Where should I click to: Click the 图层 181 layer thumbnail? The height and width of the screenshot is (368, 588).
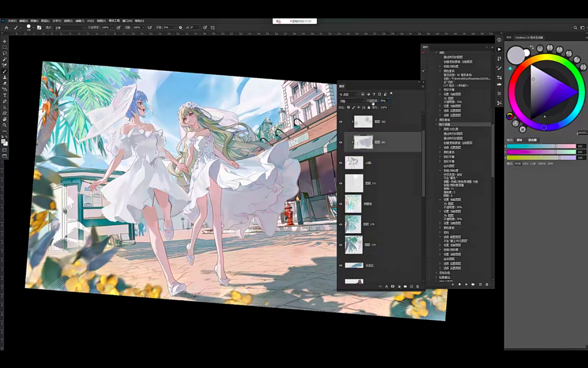pos(363,142)
